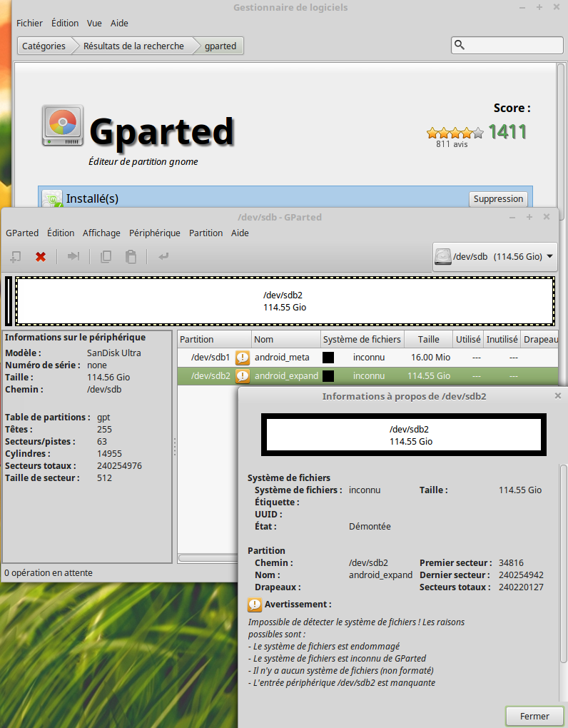Open the Aide menu in GParted
Viewport: 568px width, 728px height.
click(x=240, y=233)
